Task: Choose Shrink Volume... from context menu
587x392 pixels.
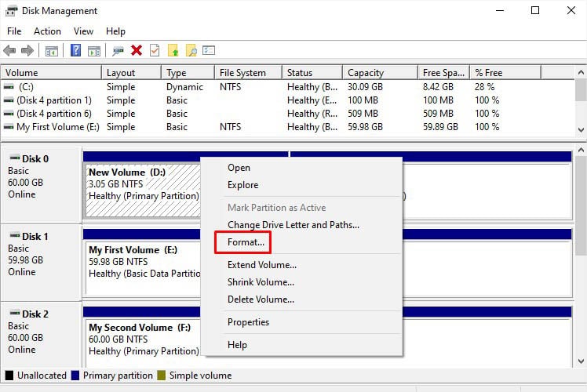Action: (261, 282)
